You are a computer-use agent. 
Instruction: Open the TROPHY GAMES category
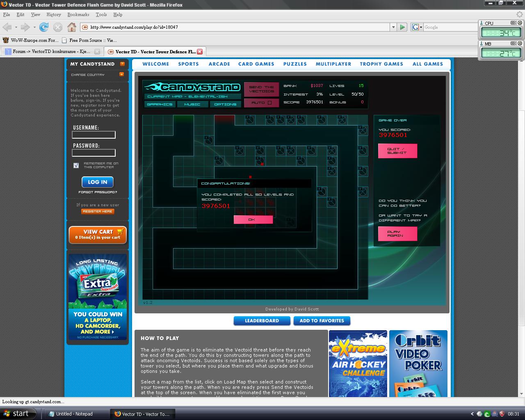click(x=381, y=64)
